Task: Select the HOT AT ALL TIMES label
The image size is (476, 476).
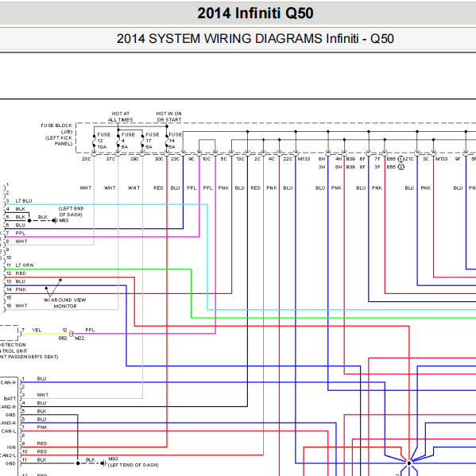Action: point(121,117)
